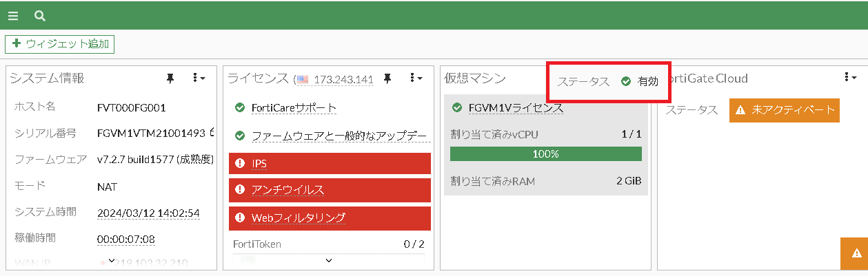Screen dimensions: 868x276
Task: Click ファームウェアと一般的なアップデート entry
Action: (339, 136)
